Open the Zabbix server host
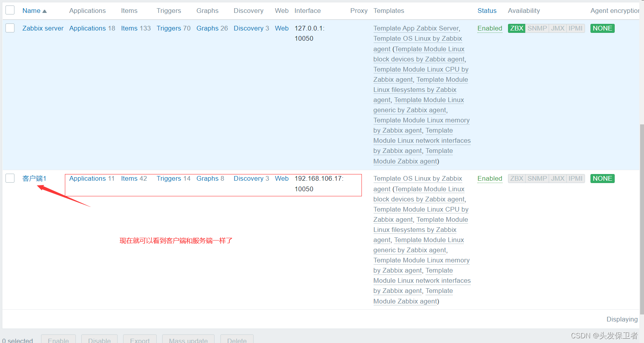The image size is (644, 343). pyautogui.click(x=43, y=28)
